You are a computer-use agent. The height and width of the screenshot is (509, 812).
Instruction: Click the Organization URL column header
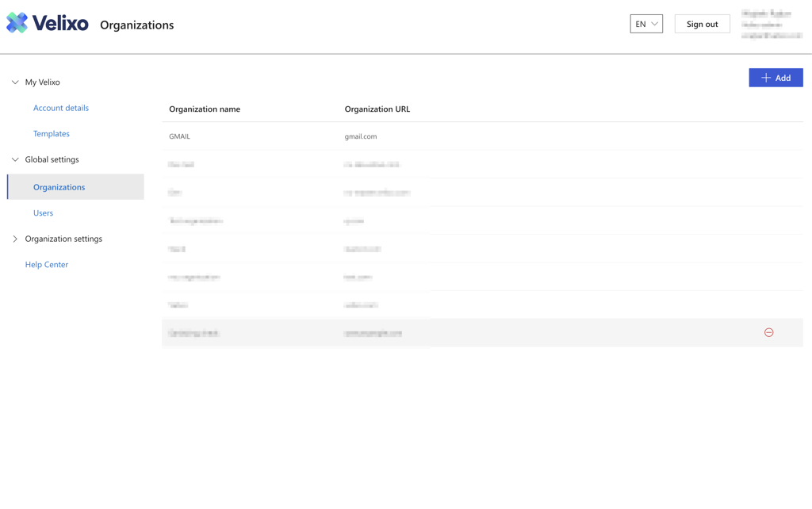coord(377,109)
